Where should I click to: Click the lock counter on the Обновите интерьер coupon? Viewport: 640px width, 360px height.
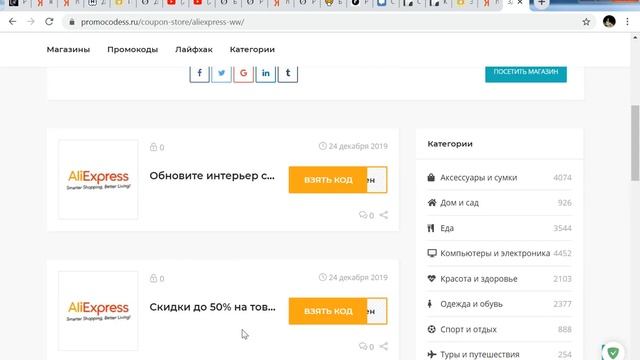[157, 147]
